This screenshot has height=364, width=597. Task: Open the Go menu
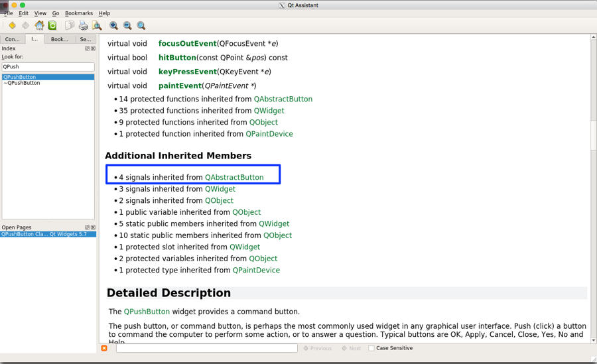(x=56, y=13)
